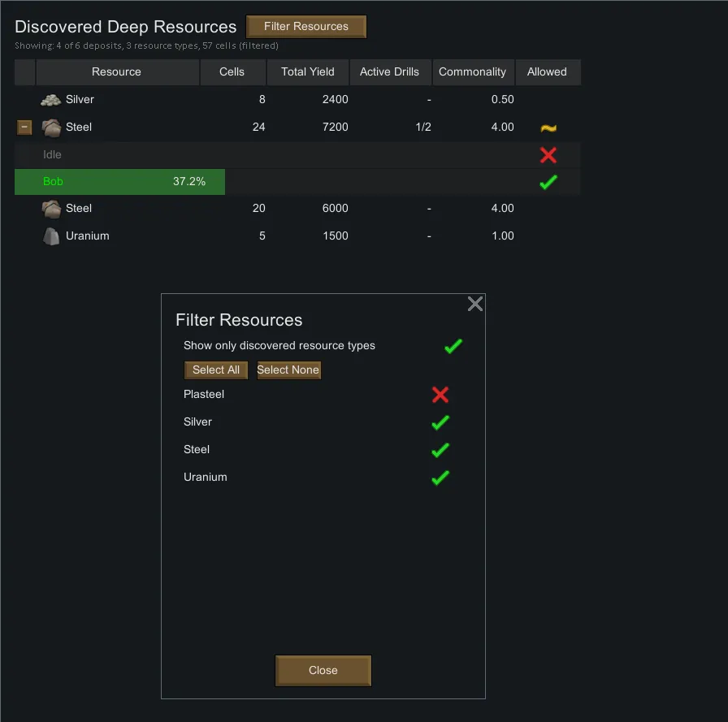The width and height of the screenshot is (728, 722).
Task: Toggle Show only discovered resource types
Action: pyautogui.click(x=453, y=346)
